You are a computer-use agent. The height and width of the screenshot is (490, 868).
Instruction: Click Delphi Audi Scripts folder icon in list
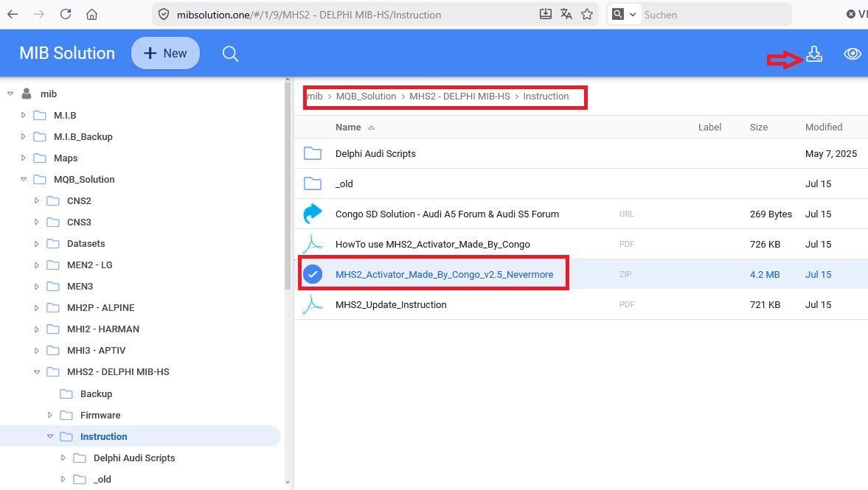tap(313, 153)
